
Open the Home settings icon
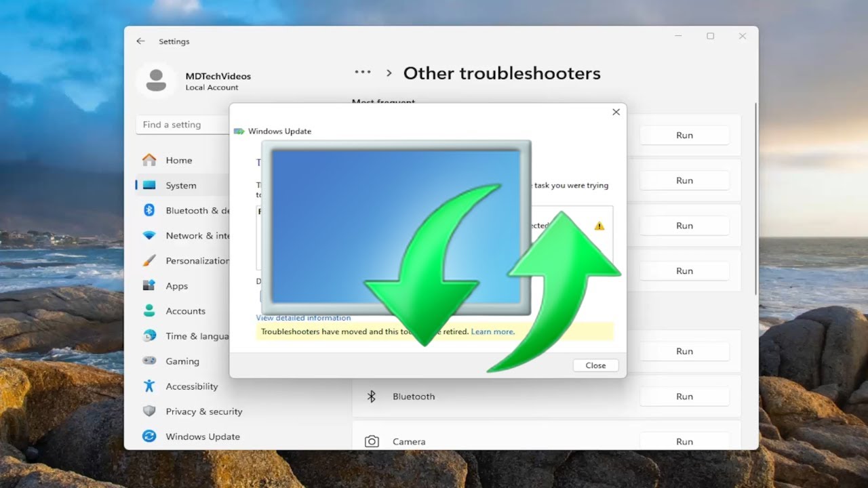(x=149, y=160)
